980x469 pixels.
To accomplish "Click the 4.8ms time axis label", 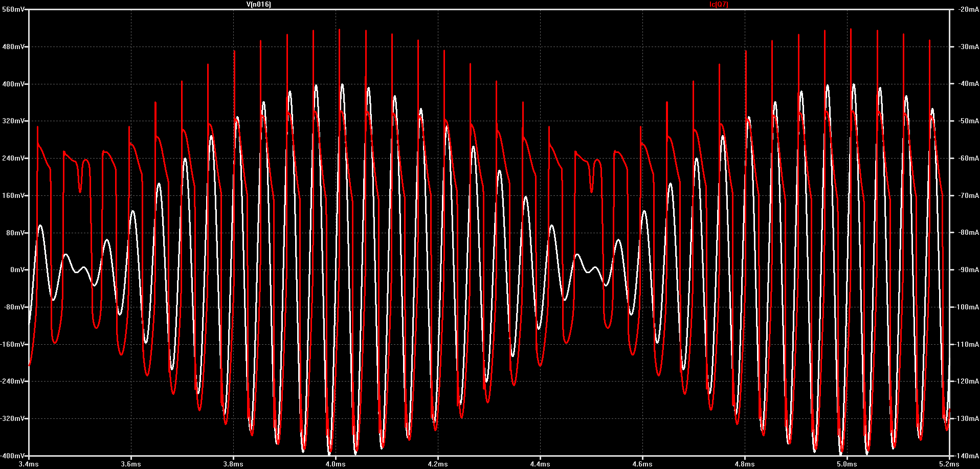I will (x=745, y=464).
